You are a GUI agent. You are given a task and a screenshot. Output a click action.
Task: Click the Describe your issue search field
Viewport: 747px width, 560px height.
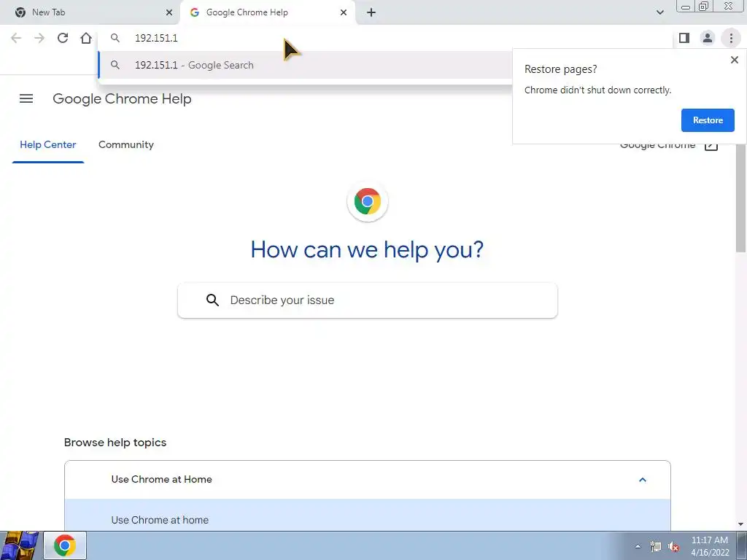[x=368, y=300]
